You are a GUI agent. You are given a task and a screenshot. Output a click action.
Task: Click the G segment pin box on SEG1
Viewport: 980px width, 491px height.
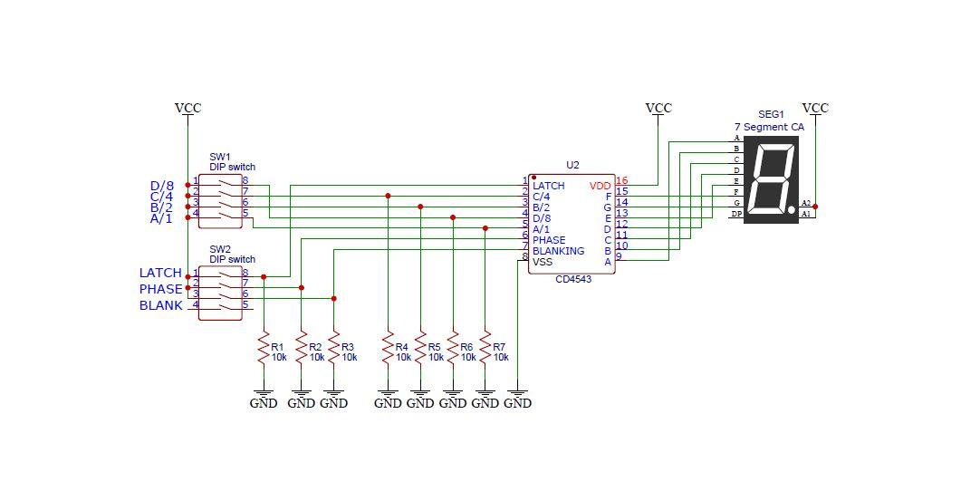737,203
